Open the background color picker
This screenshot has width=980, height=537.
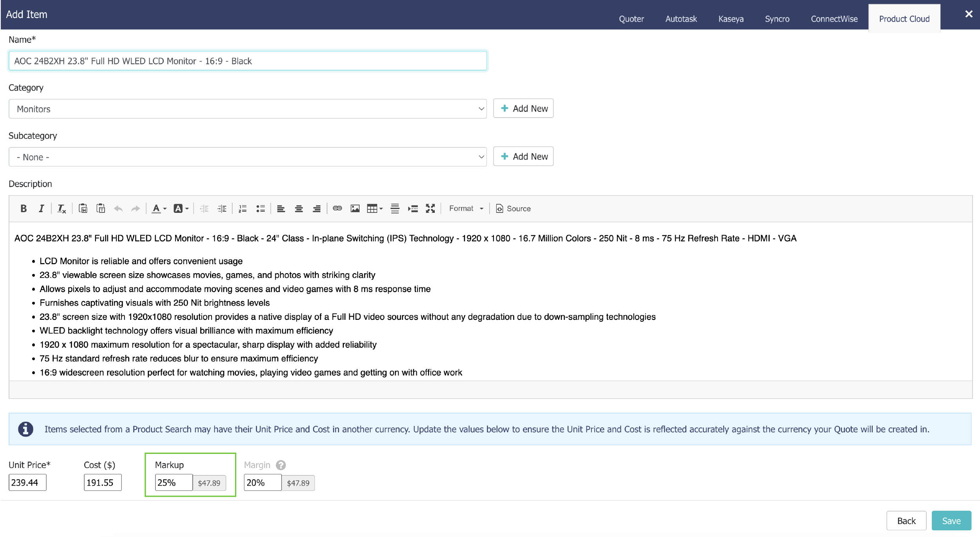[x=181, y=209]
